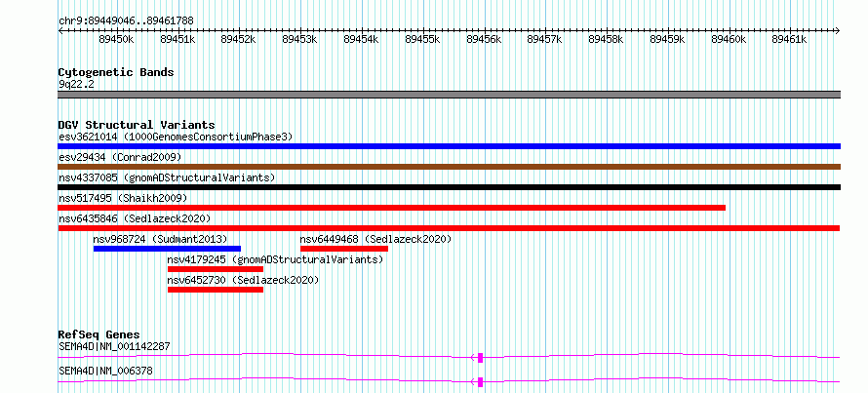
Task: Click the 89452k ruler mark
Action: tap(239, 39)
